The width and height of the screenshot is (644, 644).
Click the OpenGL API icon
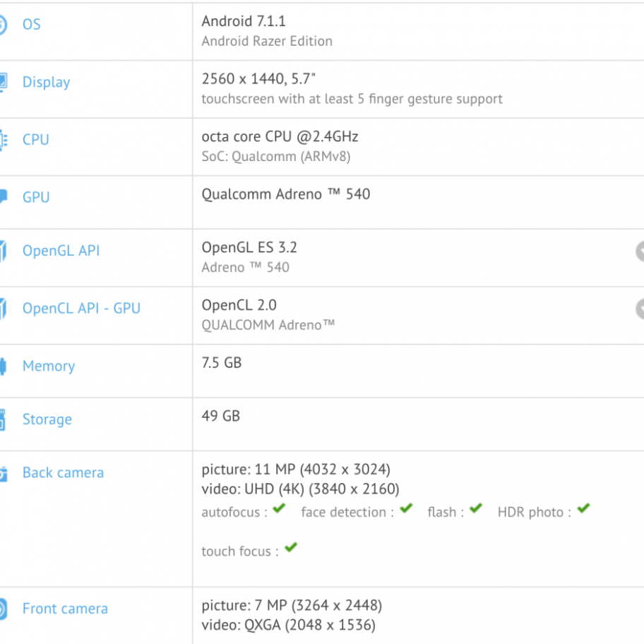3,251
